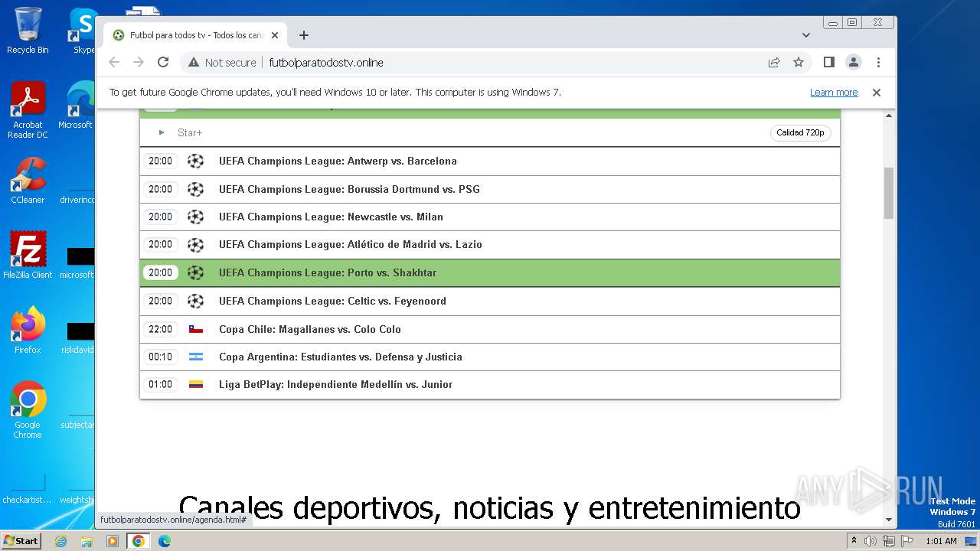Open Porto vs. Shakhtar highlighted match
Viewport: 980px width, 551px height.
pos(490,272)
